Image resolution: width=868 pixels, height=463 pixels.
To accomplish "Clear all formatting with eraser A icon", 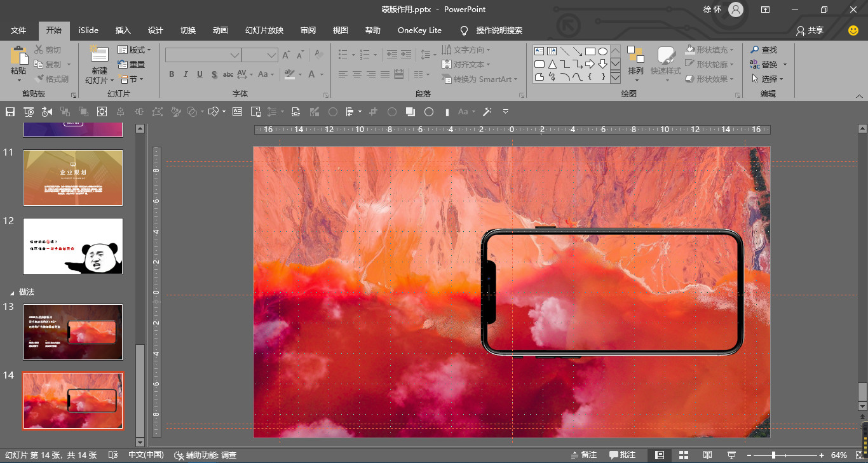I will [x=318, y=55].
